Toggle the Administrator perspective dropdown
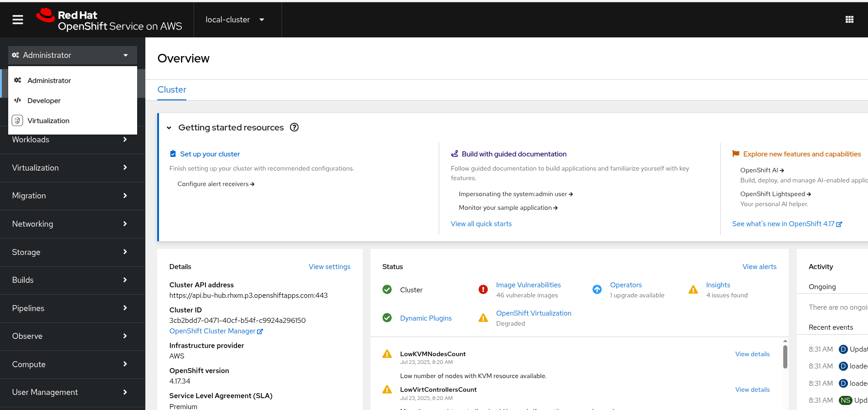Viewport: 868px width, 410px height. [72, 55]
